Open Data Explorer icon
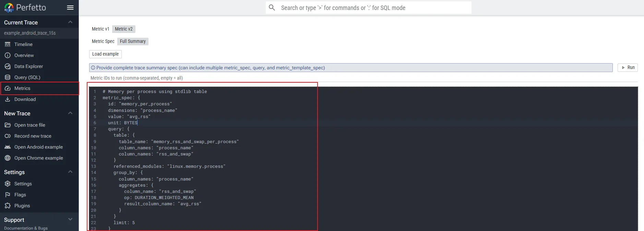The height and width of the screenshot is (231, 644). click(8, 66)
